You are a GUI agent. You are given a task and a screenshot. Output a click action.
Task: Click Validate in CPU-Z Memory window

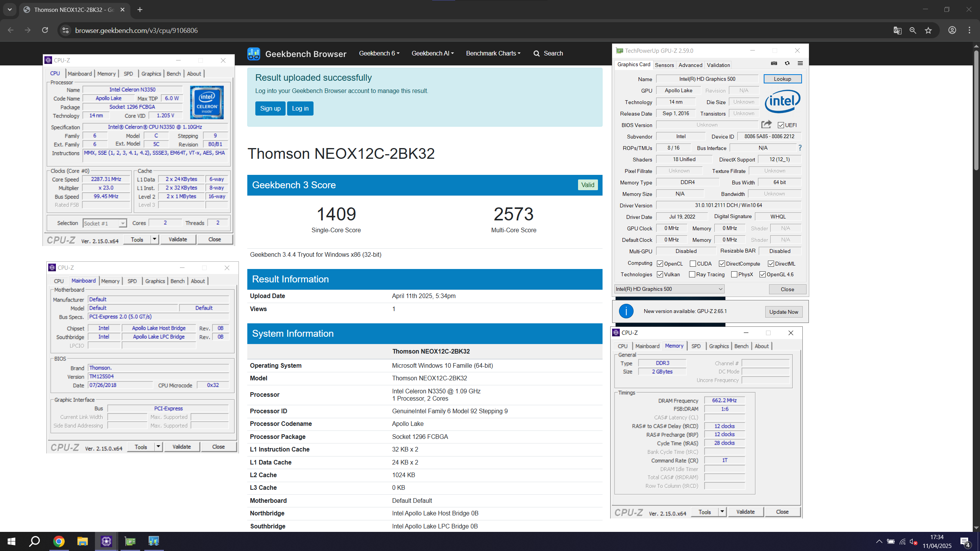tap(745, 512)
